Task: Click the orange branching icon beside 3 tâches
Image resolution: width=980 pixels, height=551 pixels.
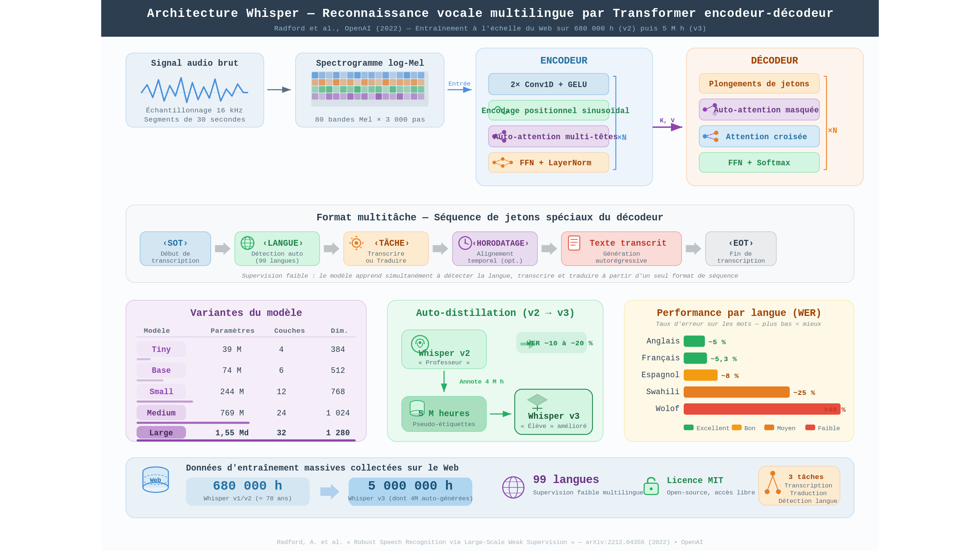Action: (772, 483)
